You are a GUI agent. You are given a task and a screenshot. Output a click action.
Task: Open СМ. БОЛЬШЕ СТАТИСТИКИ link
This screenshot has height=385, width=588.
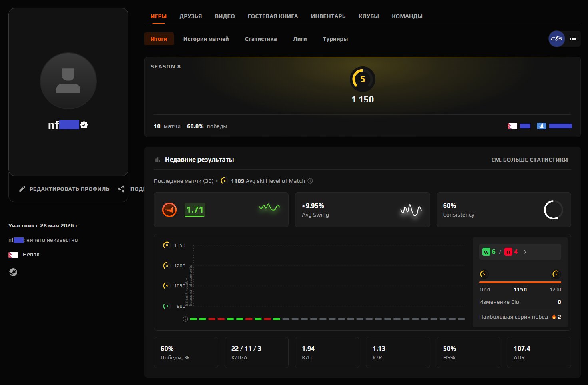point(529,160)
